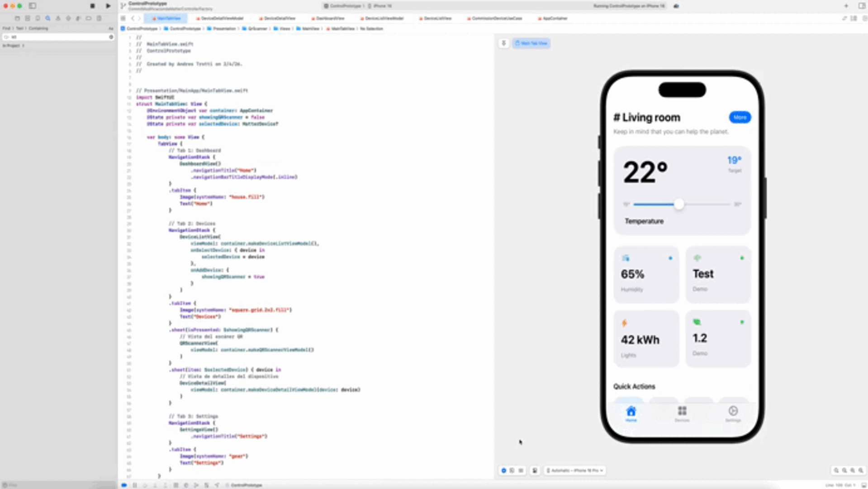Open the bookmark navigator
Screen dimensions: 868x489
tap(38, 19)
